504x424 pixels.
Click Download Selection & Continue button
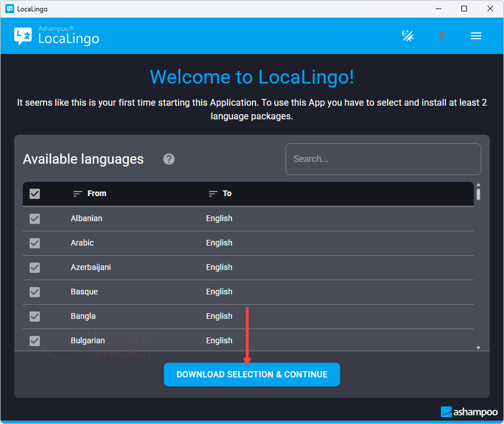click(252, 375)
